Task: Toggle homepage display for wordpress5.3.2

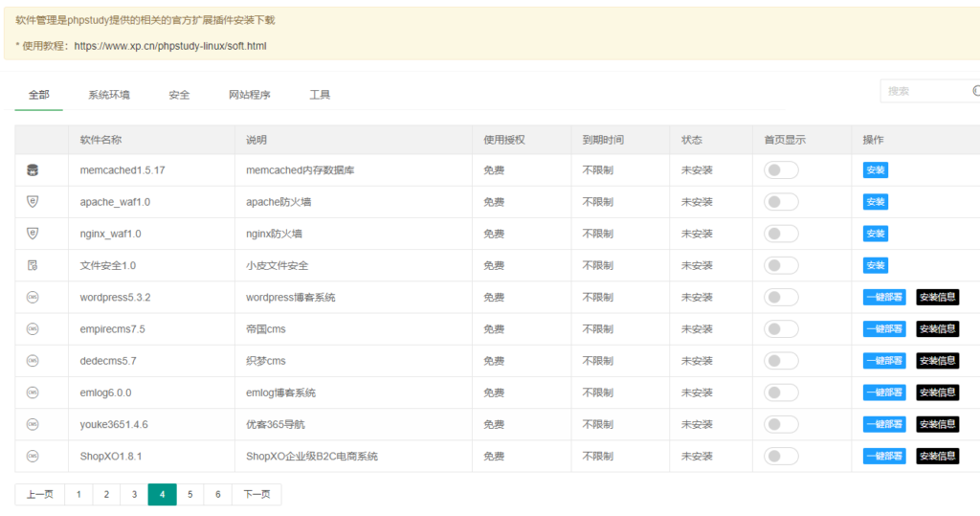Action: (x=781, y=297)
